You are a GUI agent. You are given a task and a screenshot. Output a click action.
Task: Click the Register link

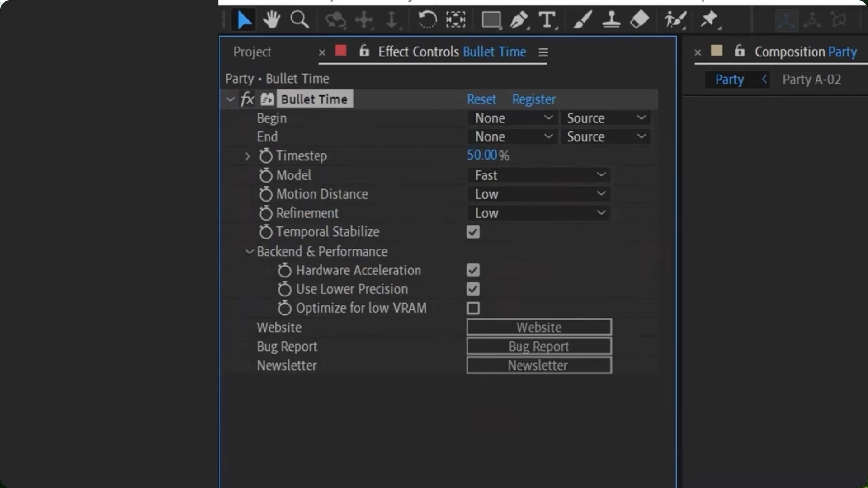(x=533, y=99)
